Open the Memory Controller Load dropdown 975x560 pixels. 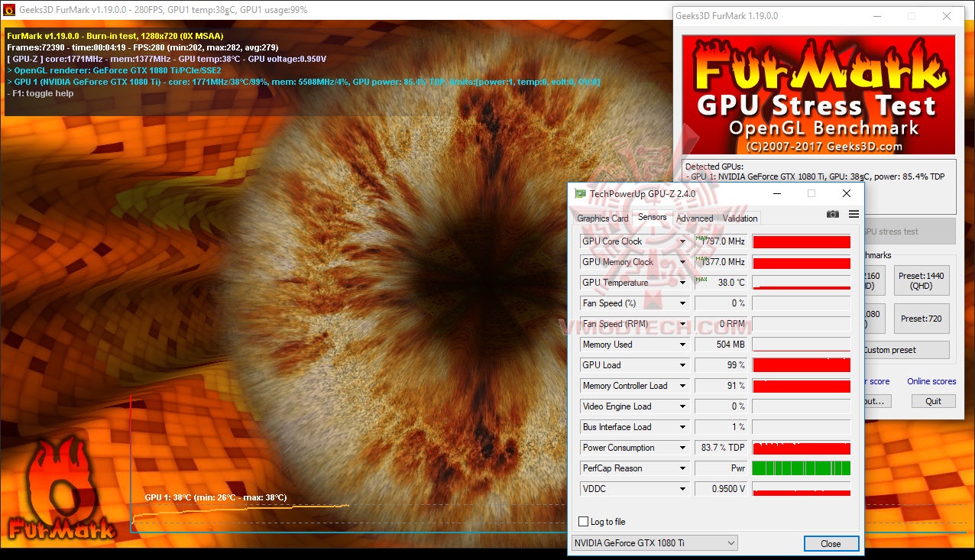[x=683, y=386]
